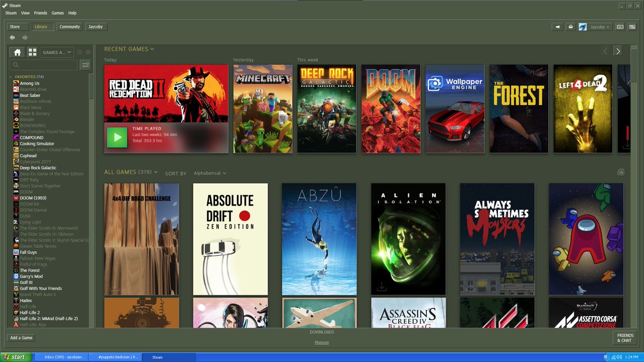Select the Half-Life 2 icon in sidebar
This screenshot has height=362, width=644.
point(16,313)
